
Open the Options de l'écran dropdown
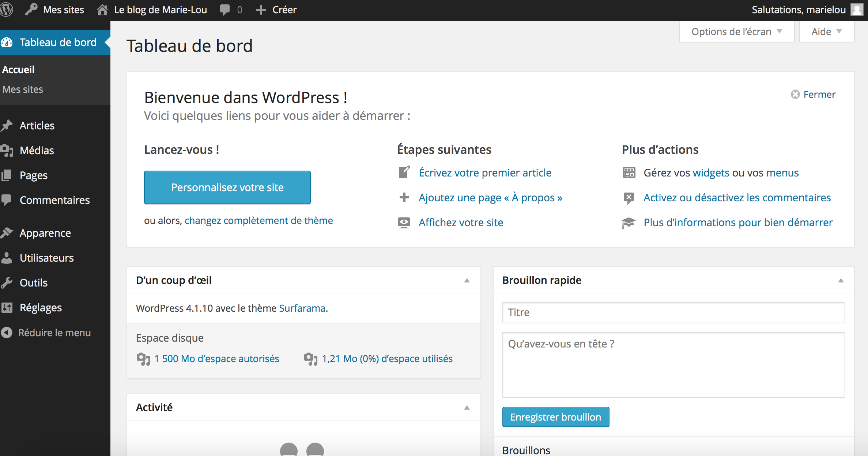[737, 32]
